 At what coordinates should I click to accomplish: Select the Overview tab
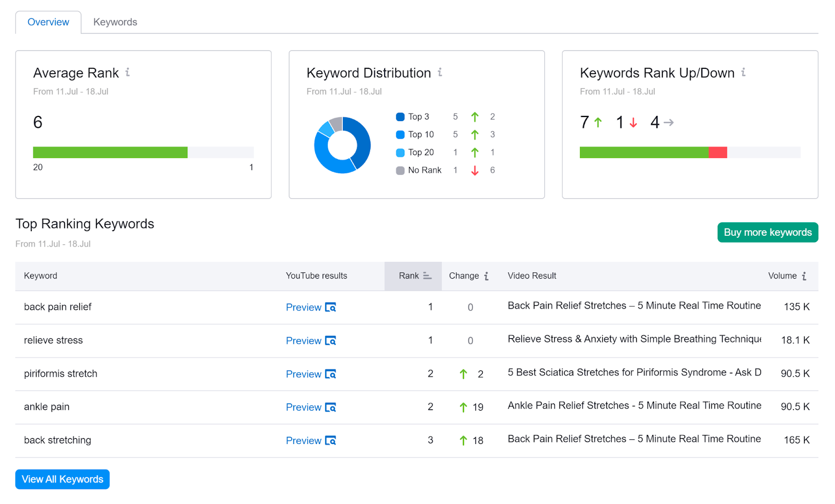click(48, 22)
